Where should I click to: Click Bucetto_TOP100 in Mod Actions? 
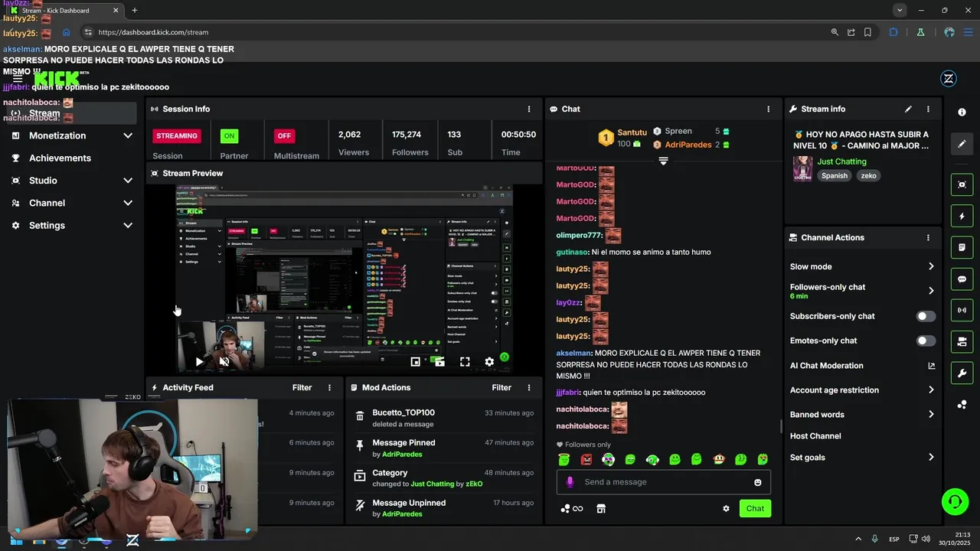(x=403, y=412)
